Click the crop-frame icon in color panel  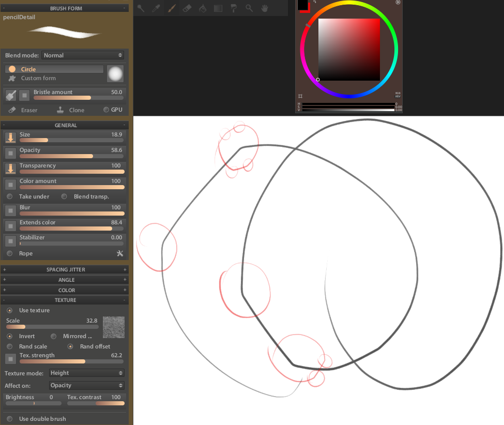[300, 96]
